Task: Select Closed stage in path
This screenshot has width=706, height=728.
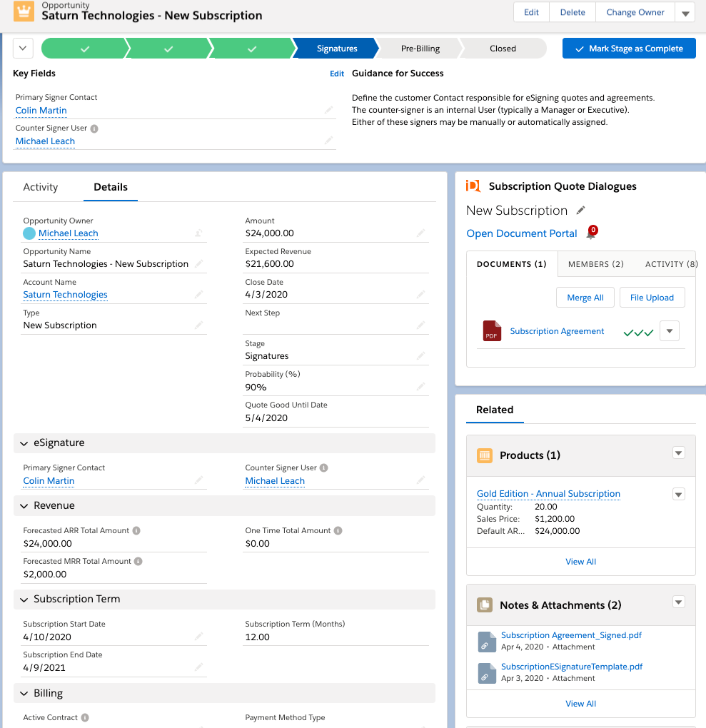Action: [503, 49]
